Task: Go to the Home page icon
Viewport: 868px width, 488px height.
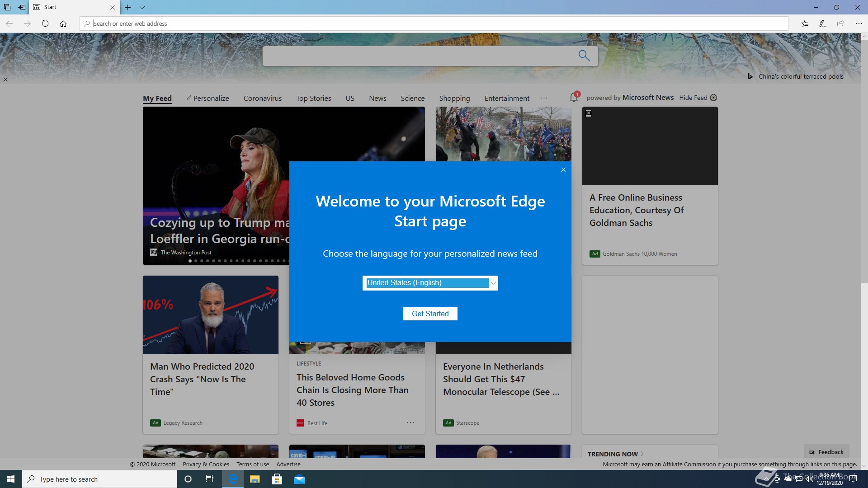Action: [63, 23]
